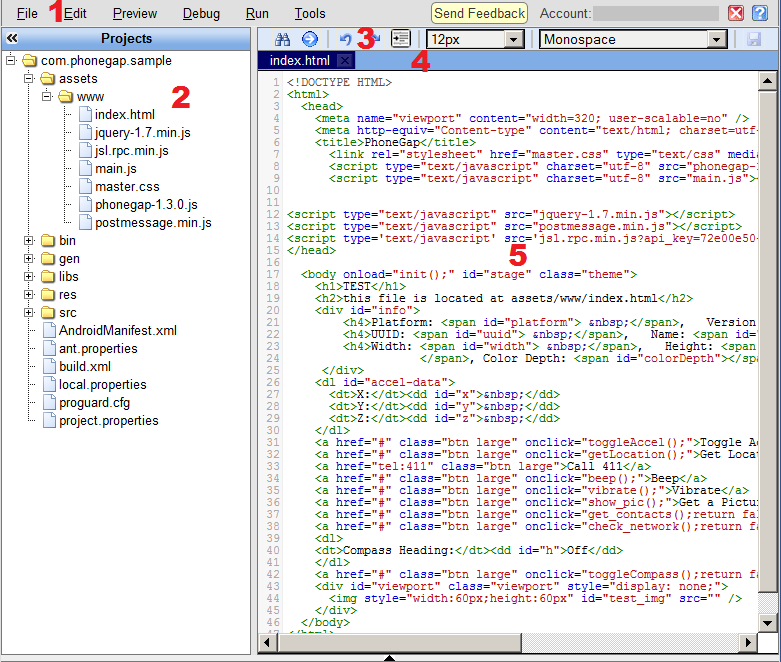The width and height of the screenshot is (781, 662).
Task: Click the find binoculars icon
Action: tap(282, 39)
